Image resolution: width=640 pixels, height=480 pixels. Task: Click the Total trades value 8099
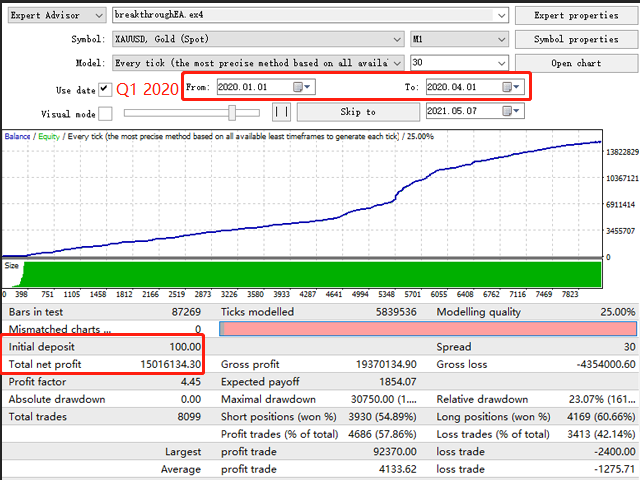(x=189, y=416)
